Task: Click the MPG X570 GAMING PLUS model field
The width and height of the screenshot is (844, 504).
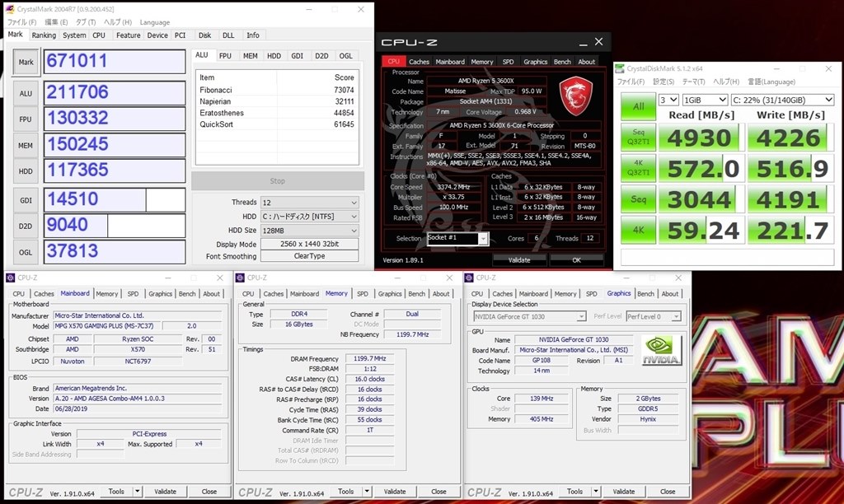Action: [107, 326]
